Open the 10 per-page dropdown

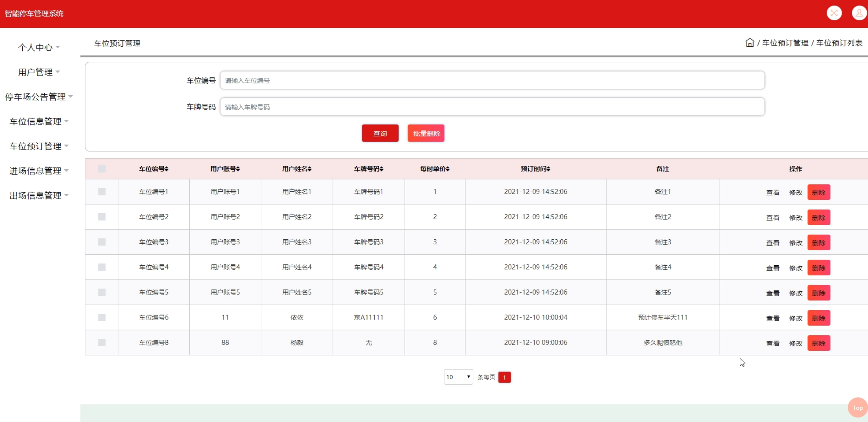pos(458,377)
